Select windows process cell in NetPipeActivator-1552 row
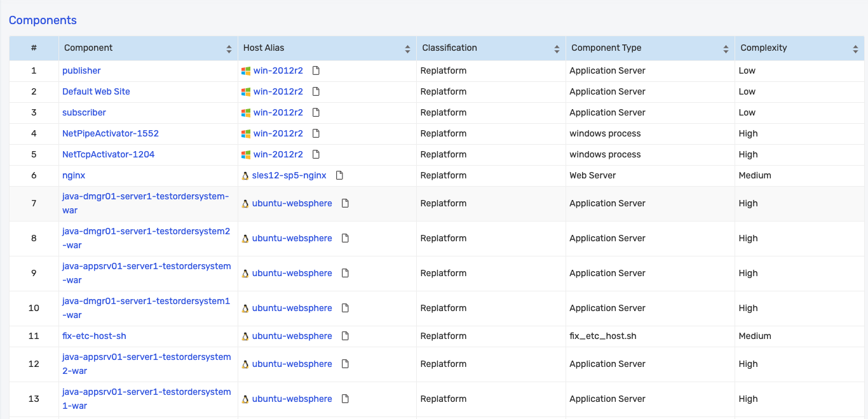Viewport: 868px width, 419px height. click(650, 133)
